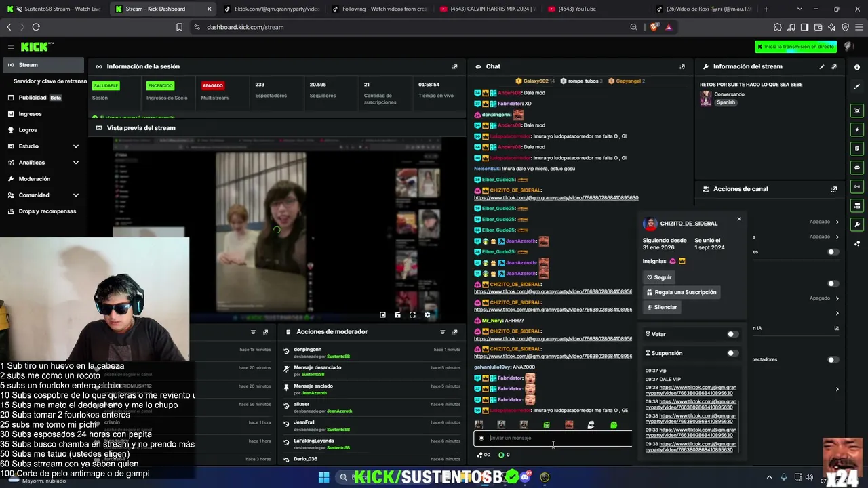Click Regala una Suscripción
The image size is (868, 488).
point(682,292)
